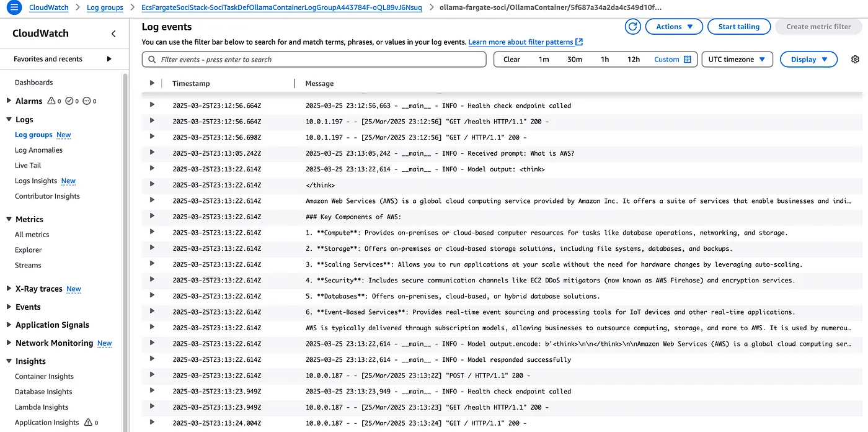Select the 1m time range
Screen dimensions: 868x432
click(x=544, y=60)
